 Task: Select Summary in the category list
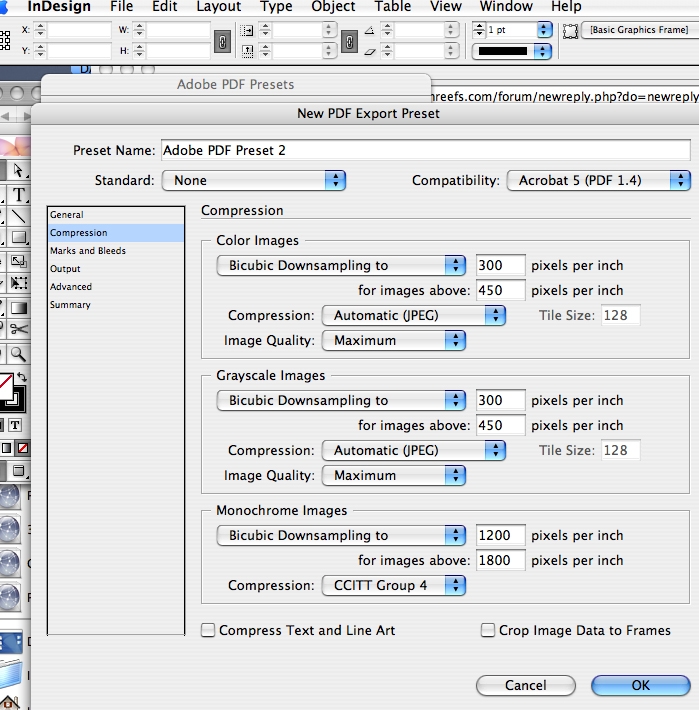[x=116, y=305]
